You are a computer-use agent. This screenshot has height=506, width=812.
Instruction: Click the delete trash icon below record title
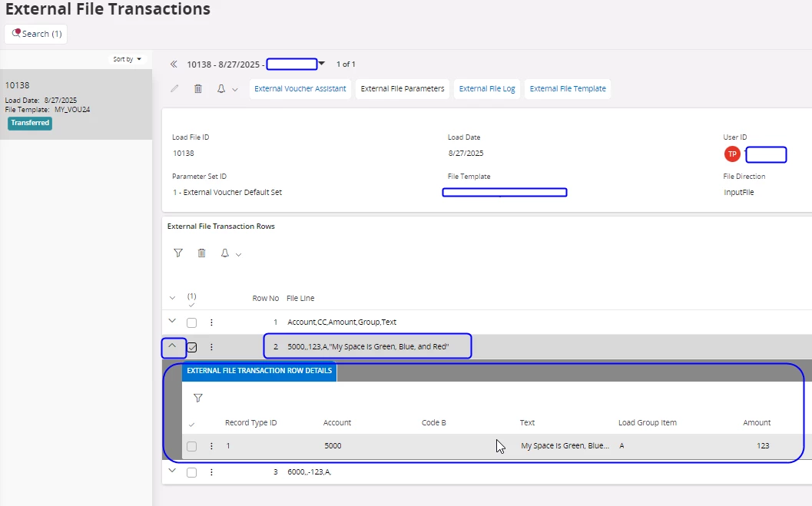click(x=198, y=89)
